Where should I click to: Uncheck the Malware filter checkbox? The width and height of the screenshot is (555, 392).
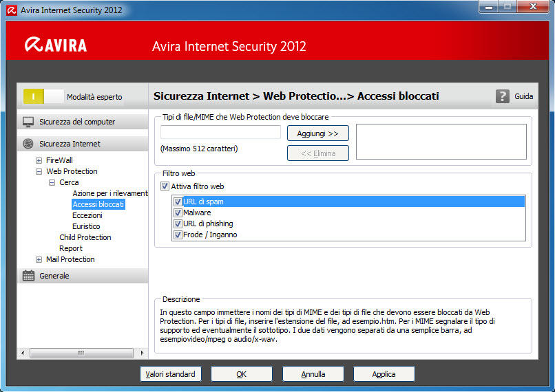tap(178, 213)
